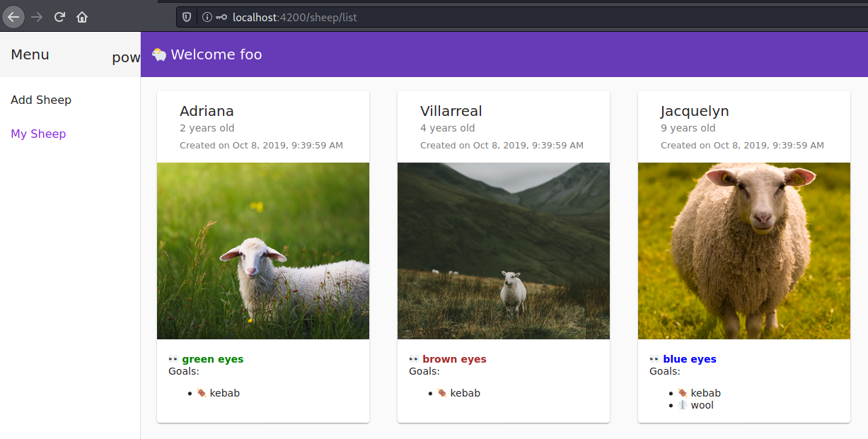Click the Adriana card title
The image size is (868, 439).
tap(207, 111)
